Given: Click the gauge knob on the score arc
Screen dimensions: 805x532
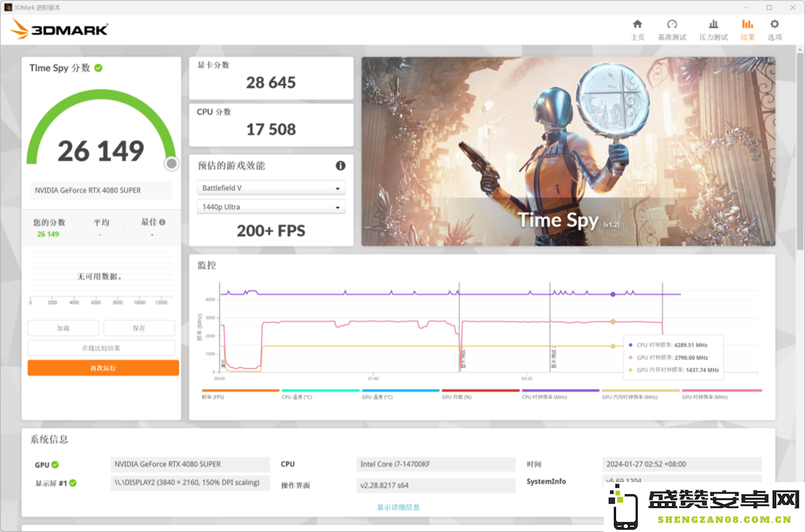Looking at the screenshot, I should pos(172,163).
